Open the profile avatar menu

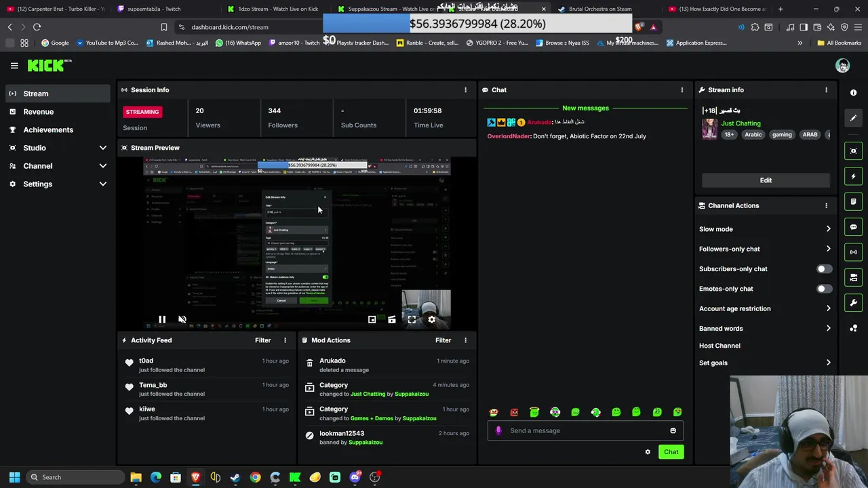842,66
